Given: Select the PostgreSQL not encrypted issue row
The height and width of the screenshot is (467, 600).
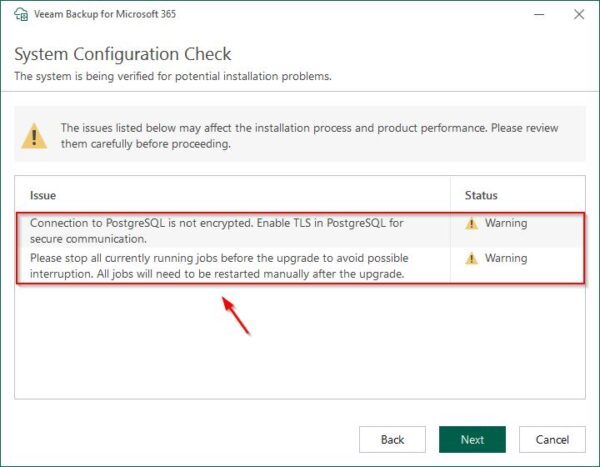Looking at the screenshot, I should coord(300,230).
